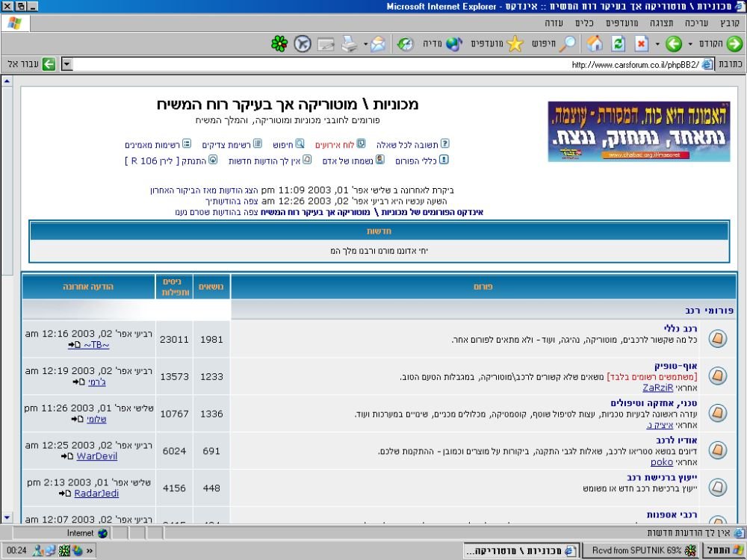
Task: Open the רכב כללי forum link
Action: click(681, 329)
